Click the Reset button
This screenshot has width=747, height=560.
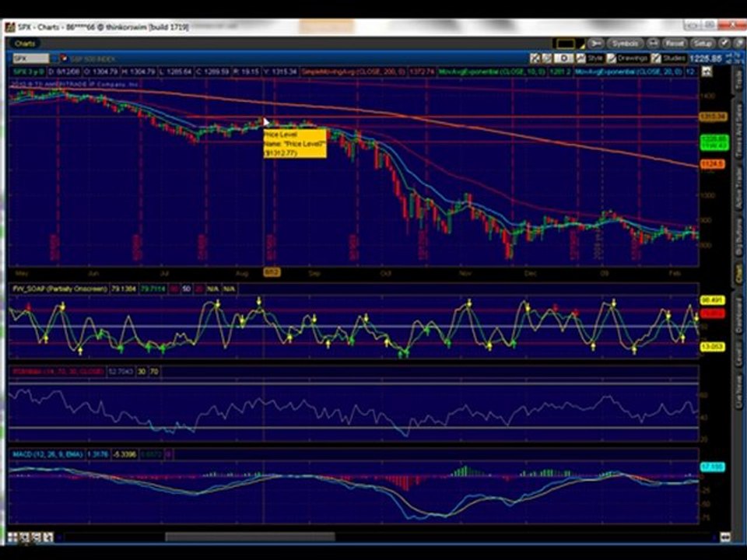click(x=674, y=44)
